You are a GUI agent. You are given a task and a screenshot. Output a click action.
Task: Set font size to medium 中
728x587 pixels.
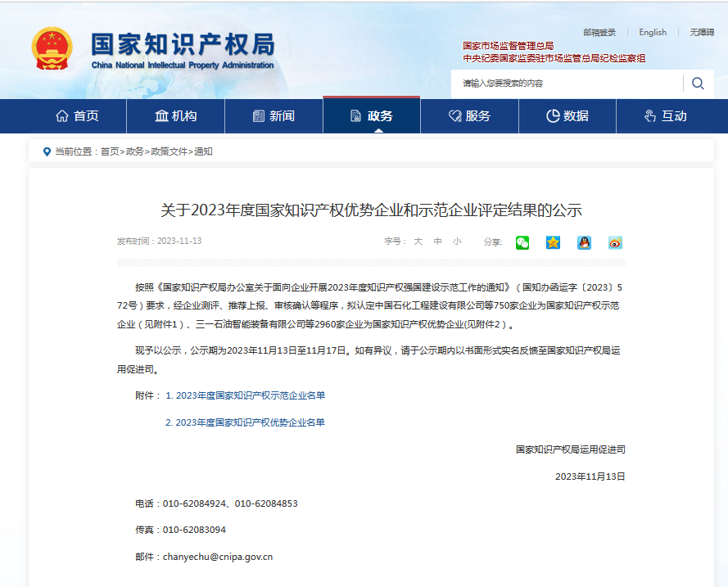[437, 242]
